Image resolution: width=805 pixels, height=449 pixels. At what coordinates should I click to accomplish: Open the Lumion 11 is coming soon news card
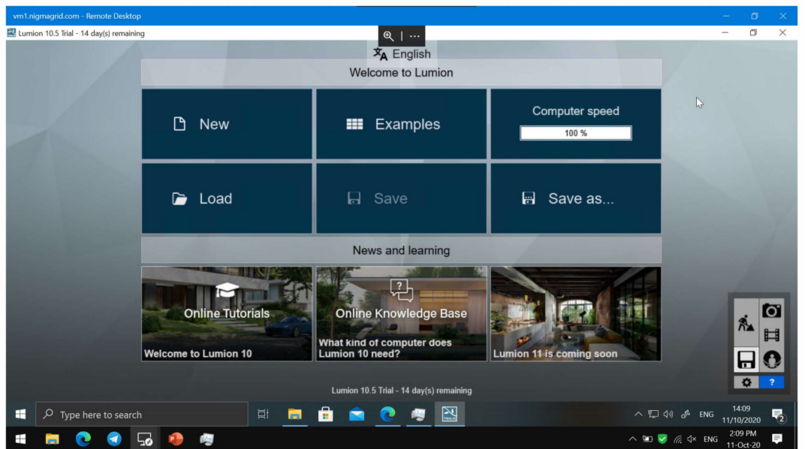coord(576,314)
